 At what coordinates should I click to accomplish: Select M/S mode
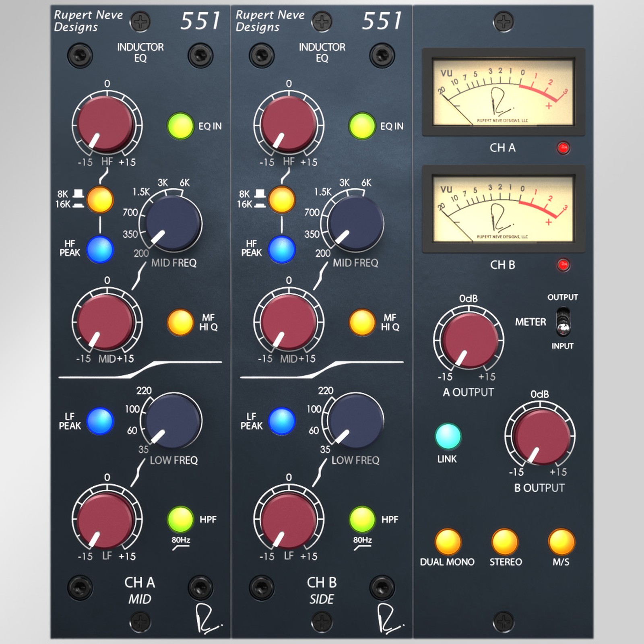point(561,542)
